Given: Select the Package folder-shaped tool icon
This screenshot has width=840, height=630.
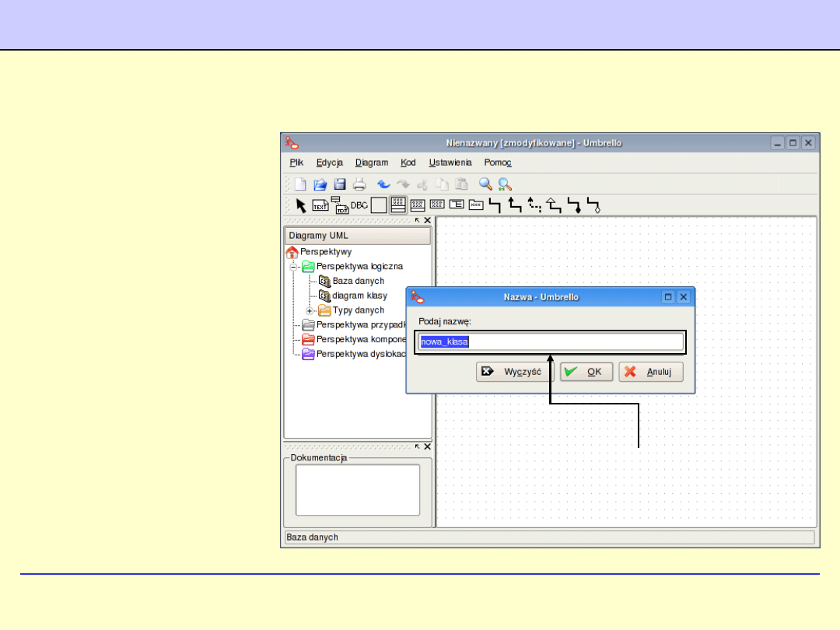Looking at the screenshot, I should 476,205.
